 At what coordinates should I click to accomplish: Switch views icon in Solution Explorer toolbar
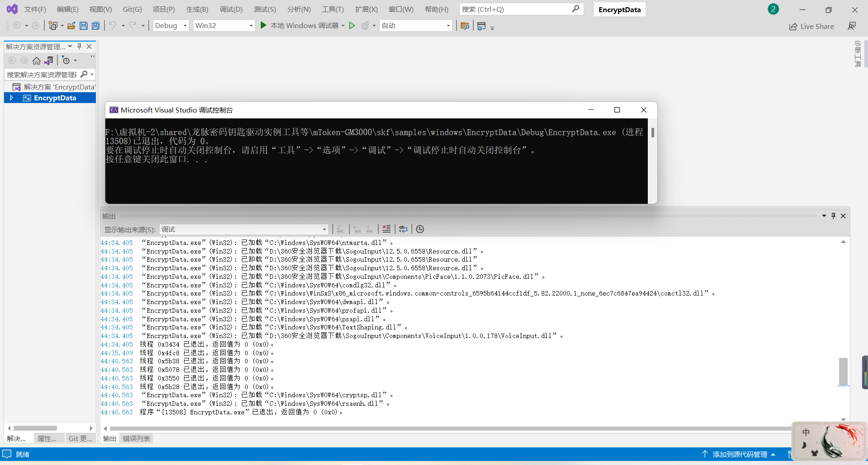click(49, 61)
